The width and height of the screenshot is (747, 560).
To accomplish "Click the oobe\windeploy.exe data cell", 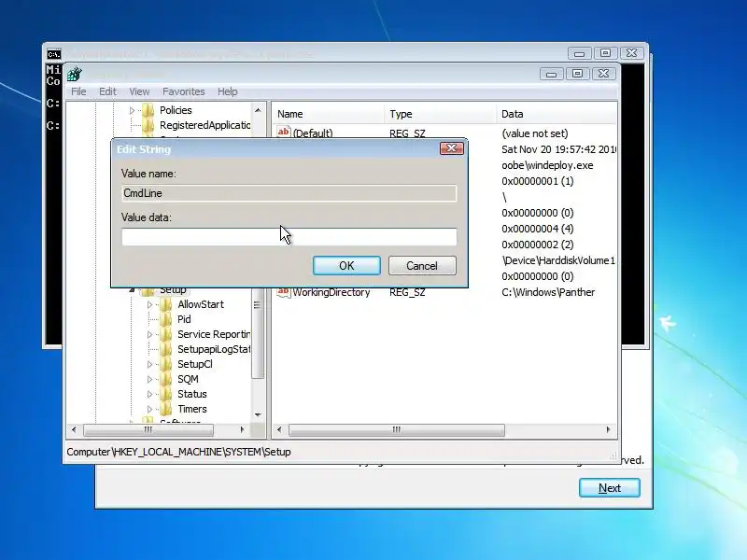I will (547, 165).
